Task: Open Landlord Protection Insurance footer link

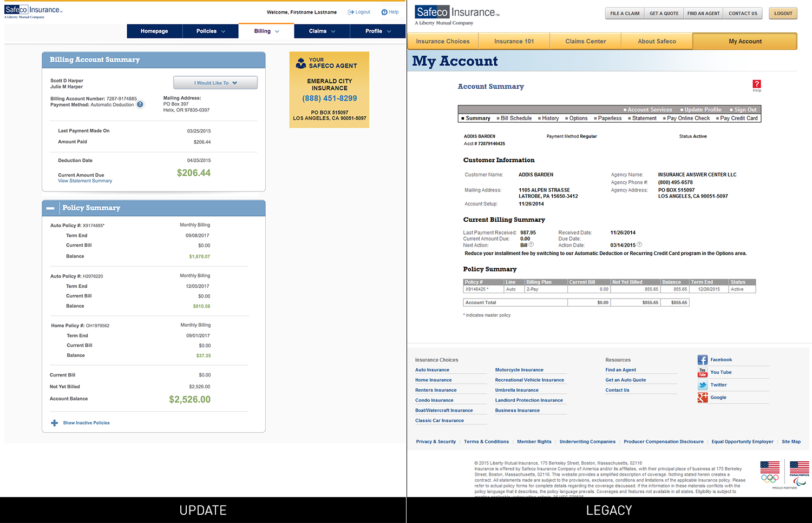Action: [x=529, y=400]
